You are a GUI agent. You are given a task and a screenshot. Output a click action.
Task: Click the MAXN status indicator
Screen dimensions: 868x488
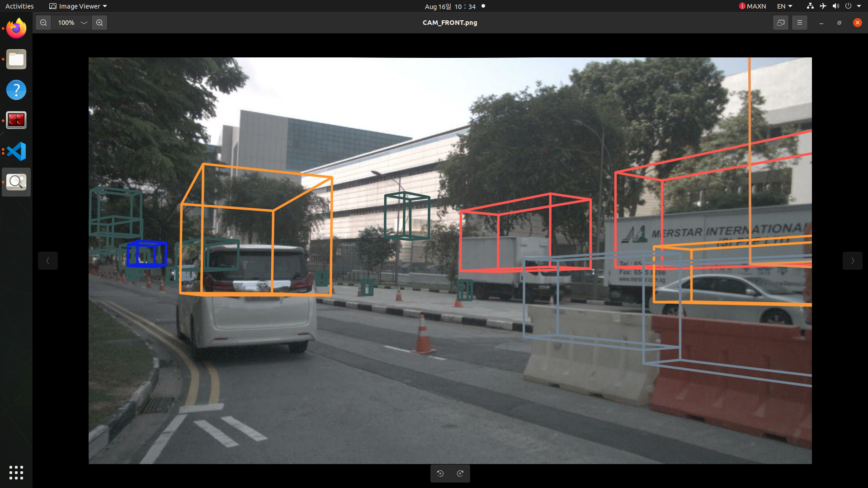click(x=752, y=6)
